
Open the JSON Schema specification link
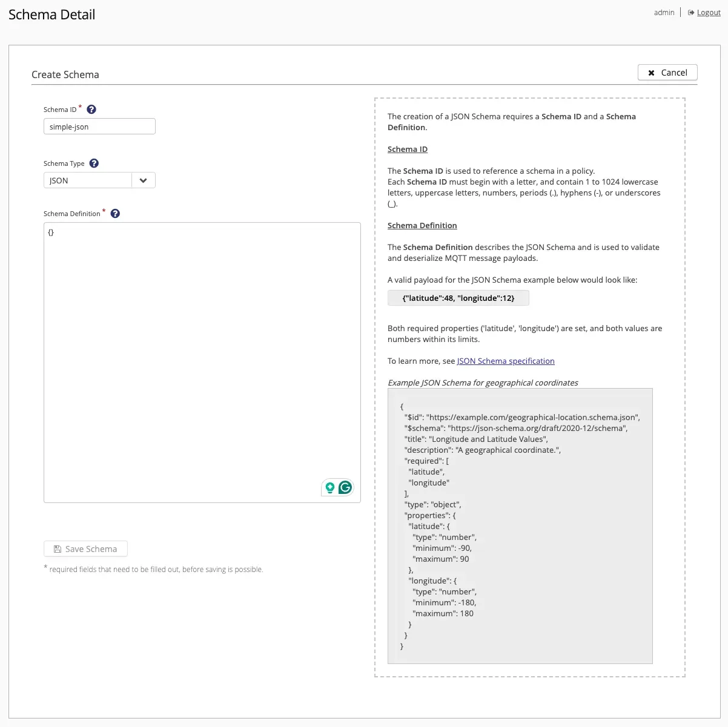506,361
